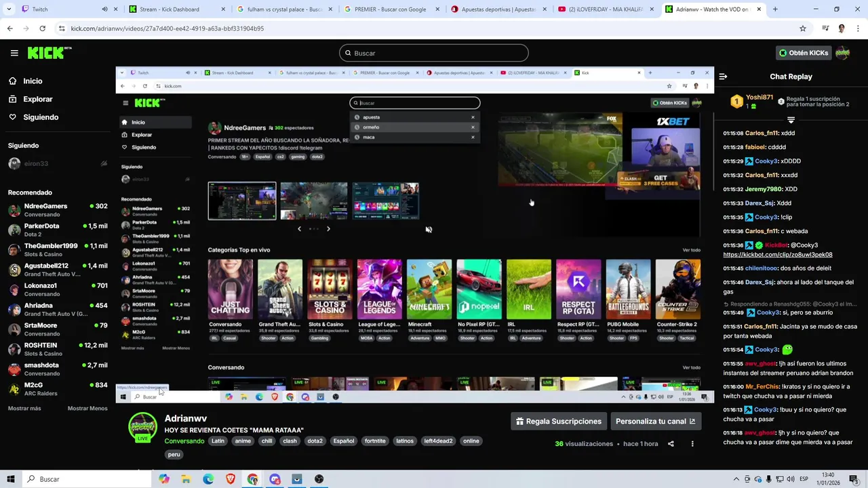Select the anime tag
Image resolution: width=868 pixels, height=488 pixels.
[x=243, y=441]
